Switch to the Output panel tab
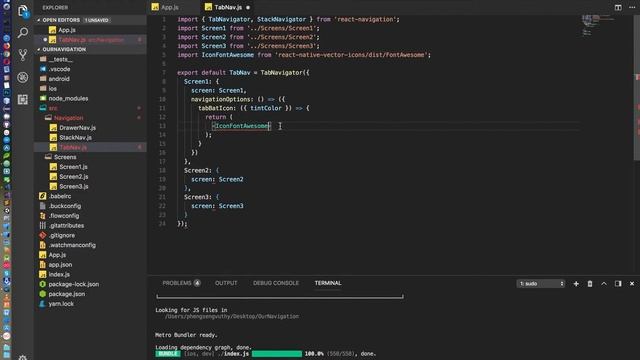Viewport: 640px width, 360px height. 226,283
